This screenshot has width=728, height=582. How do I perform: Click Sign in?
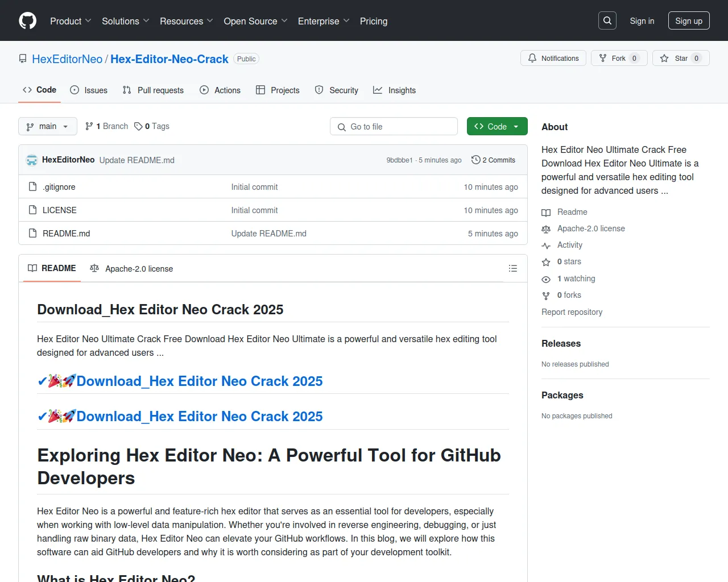pos(642,21)
